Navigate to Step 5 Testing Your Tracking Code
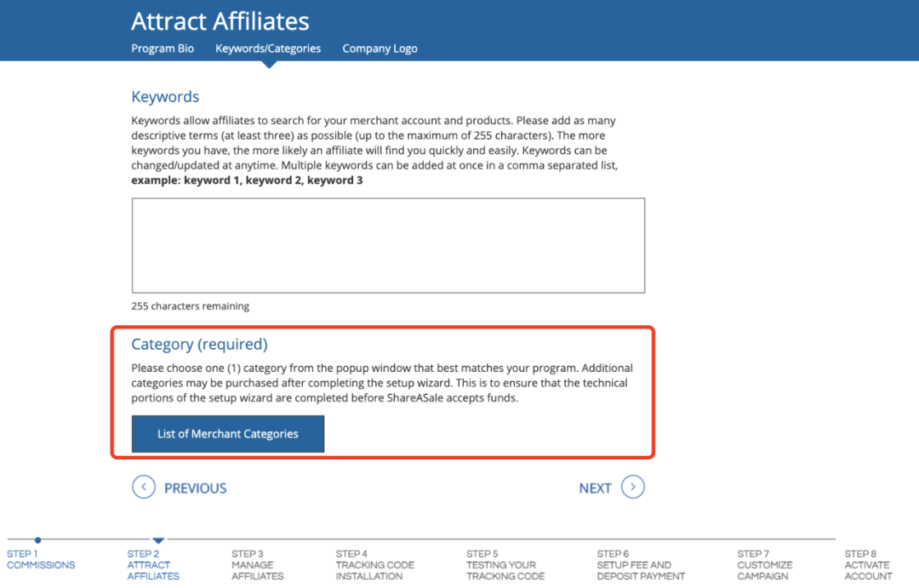Viewport: 919px width, 588px height. (505, 565)
